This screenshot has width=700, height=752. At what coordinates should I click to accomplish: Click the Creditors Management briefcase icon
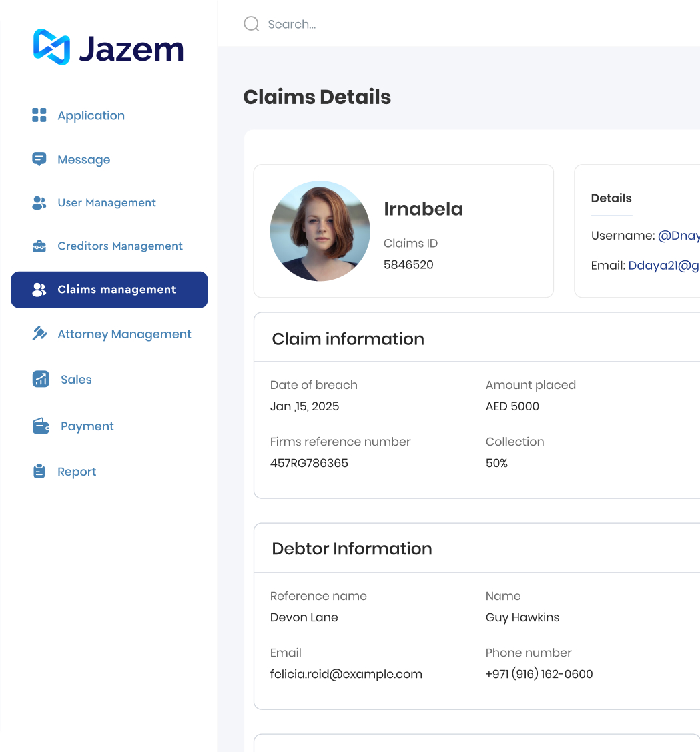tap(39, 246)
